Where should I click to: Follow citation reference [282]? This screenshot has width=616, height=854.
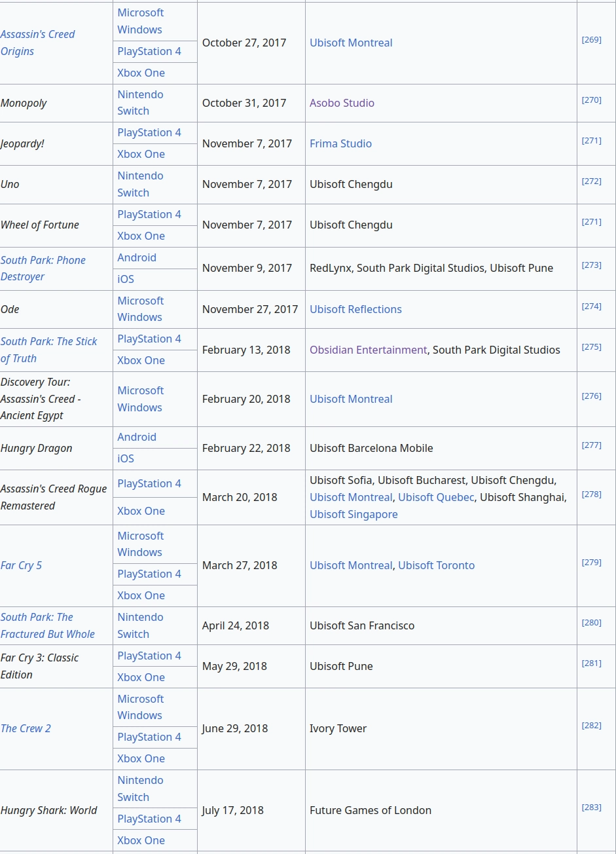point(591,726)
